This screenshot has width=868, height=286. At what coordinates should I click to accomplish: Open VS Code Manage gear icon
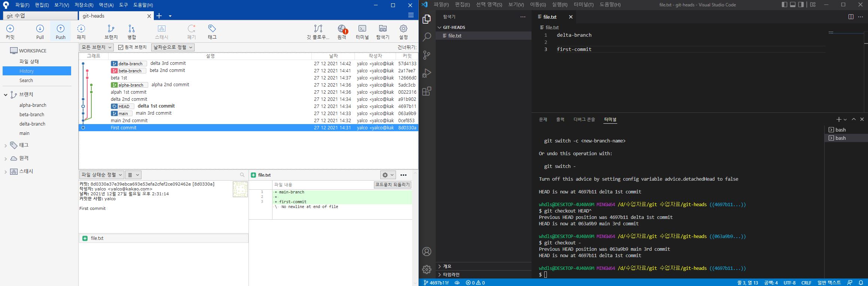tap(427, 270)
